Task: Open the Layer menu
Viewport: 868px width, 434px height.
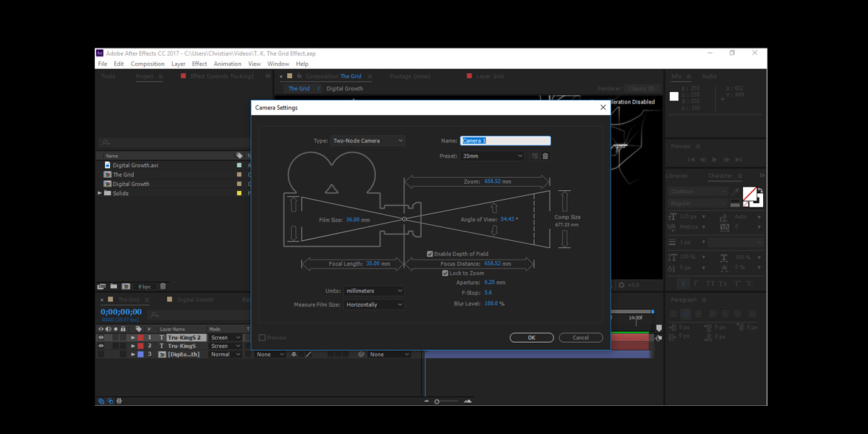Action: click(x=178, y=64)
